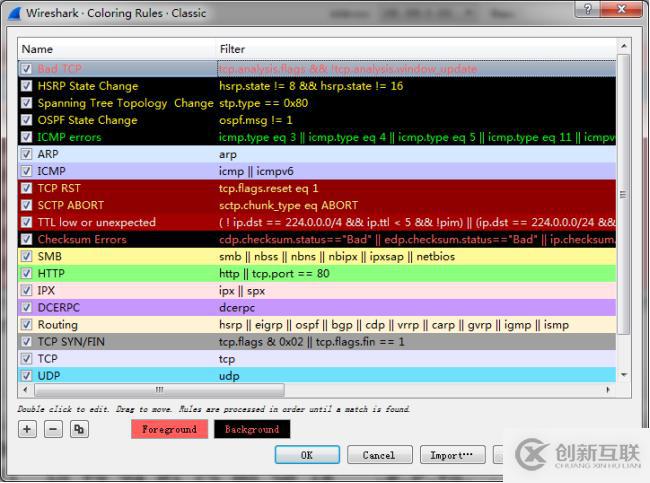Image resolution: width=650 pixels, height=483 pixels.
Task: Disable the SCTP ABORT rule checkbox
Action: point(27,205)
